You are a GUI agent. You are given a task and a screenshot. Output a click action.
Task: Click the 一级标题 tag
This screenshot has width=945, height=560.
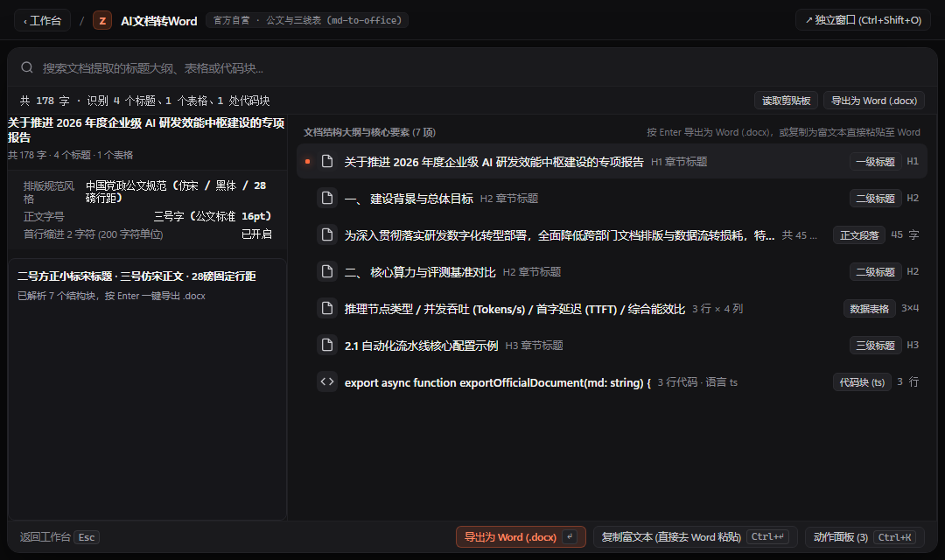(875, 162)
